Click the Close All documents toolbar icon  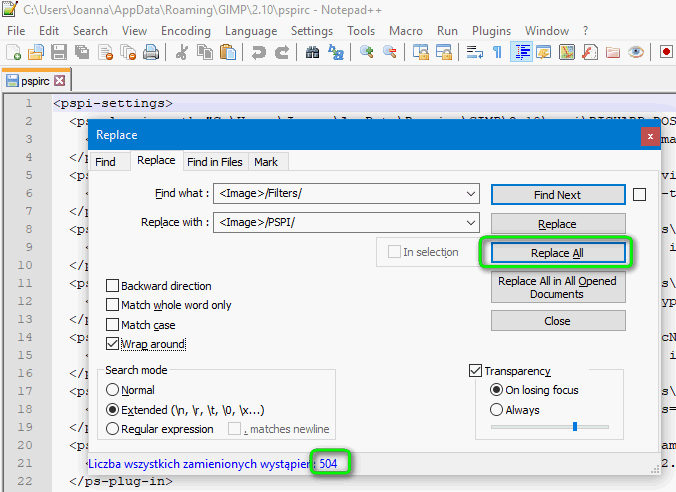(x=128, y=53)
